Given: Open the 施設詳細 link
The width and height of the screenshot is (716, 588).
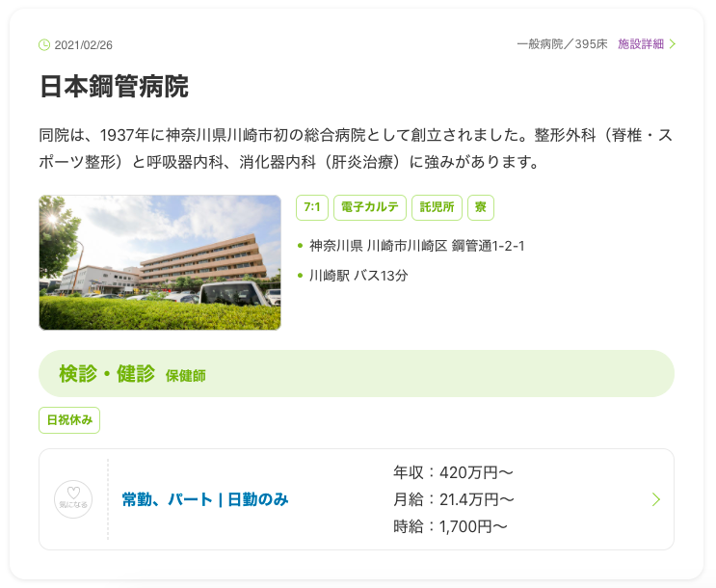Looking at the screenshot, I should click(641, 44).
